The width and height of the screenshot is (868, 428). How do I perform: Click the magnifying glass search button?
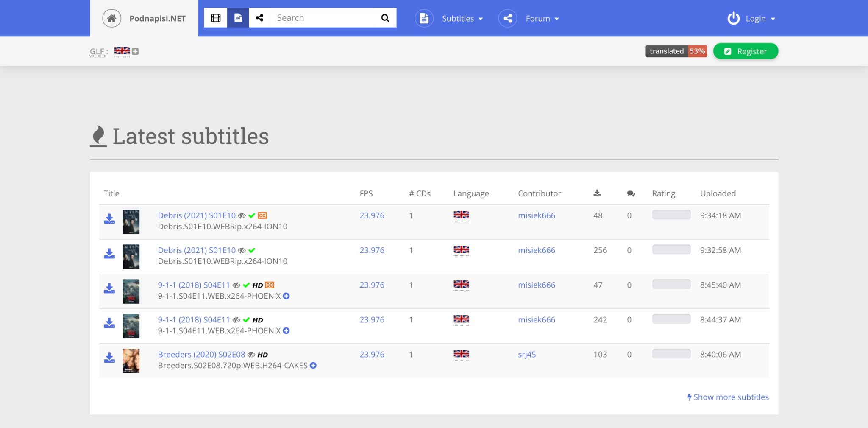[385, 18]
